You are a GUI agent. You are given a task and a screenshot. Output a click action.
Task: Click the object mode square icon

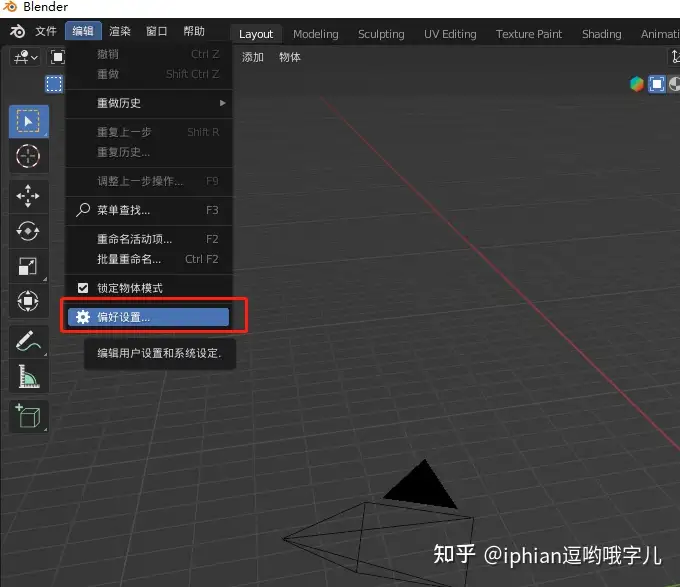pos(57,57)
